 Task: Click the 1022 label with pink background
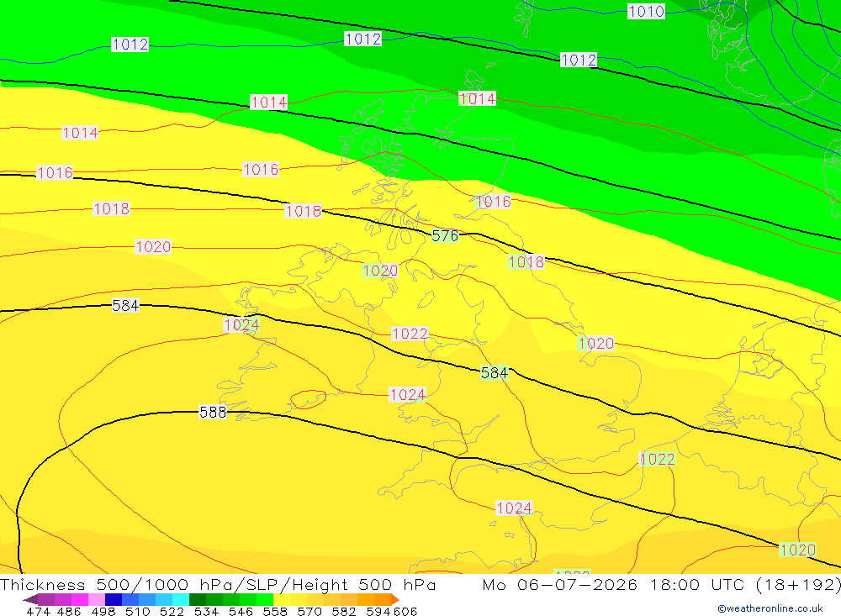pyautogui.click(x=410, y=334)
